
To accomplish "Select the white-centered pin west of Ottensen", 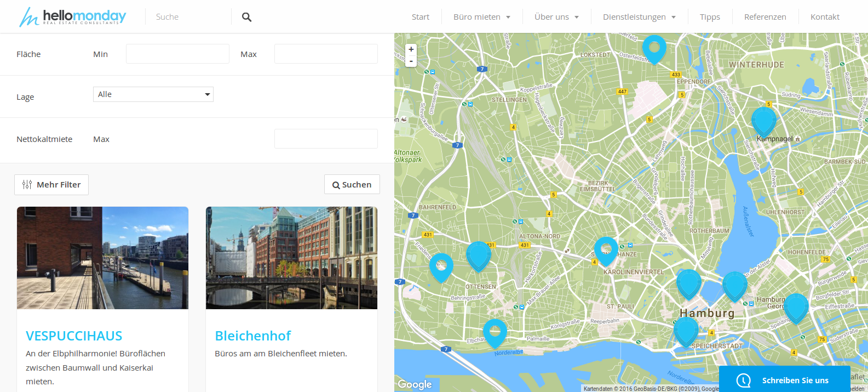I will (441, 268).
